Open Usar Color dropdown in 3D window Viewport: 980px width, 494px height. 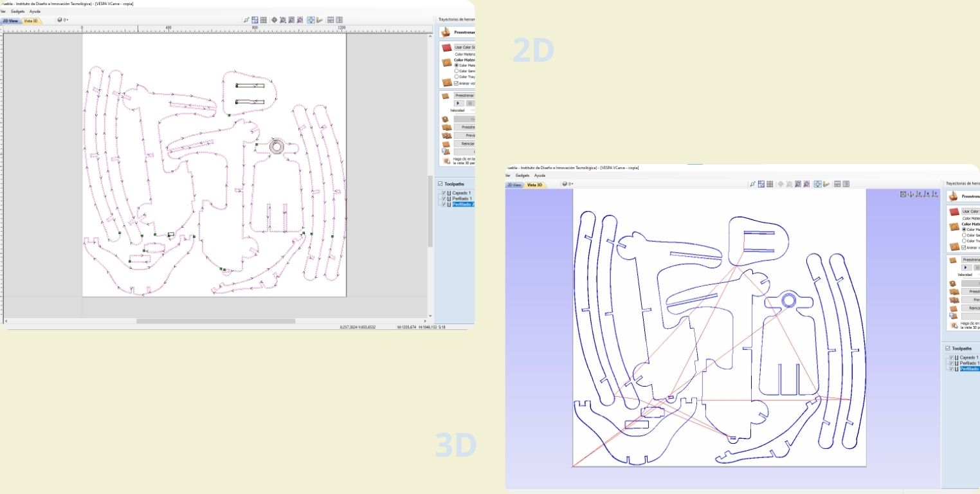point(970,211)
